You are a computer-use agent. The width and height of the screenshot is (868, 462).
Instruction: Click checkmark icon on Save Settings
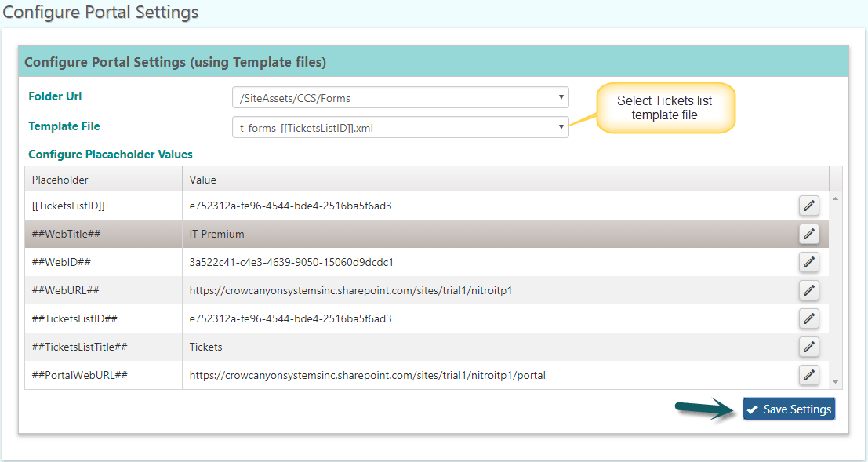coord(752,409)
